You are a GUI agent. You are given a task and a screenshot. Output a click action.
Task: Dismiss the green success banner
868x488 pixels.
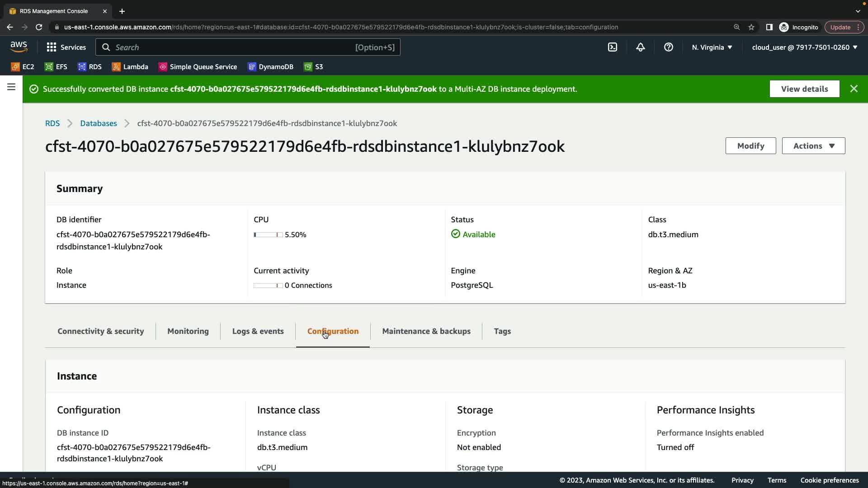pos(854,89)
